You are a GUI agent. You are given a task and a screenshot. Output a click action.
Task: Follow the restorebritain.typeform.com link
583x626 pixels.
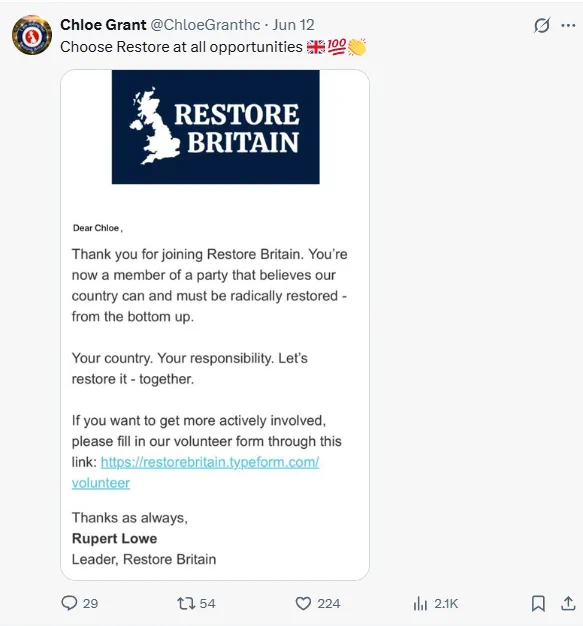click(x=210, y=462)
